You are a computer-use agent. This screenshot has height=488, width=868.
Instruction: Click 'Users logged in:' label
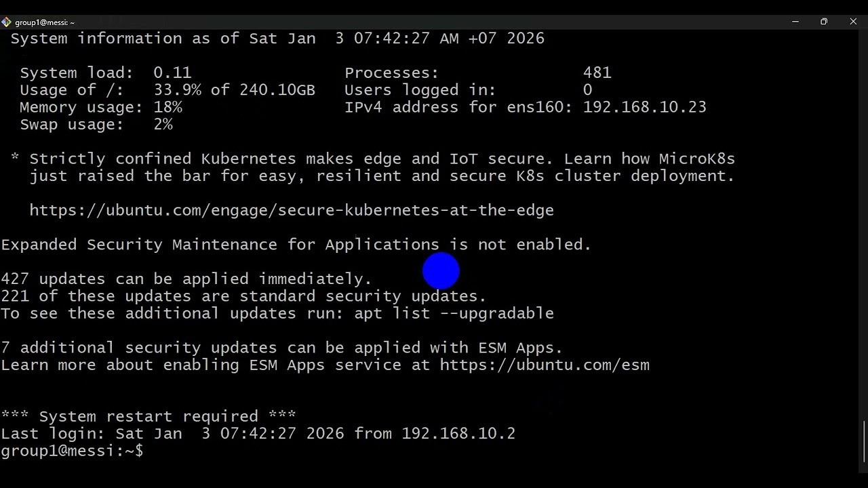[420, 90]
